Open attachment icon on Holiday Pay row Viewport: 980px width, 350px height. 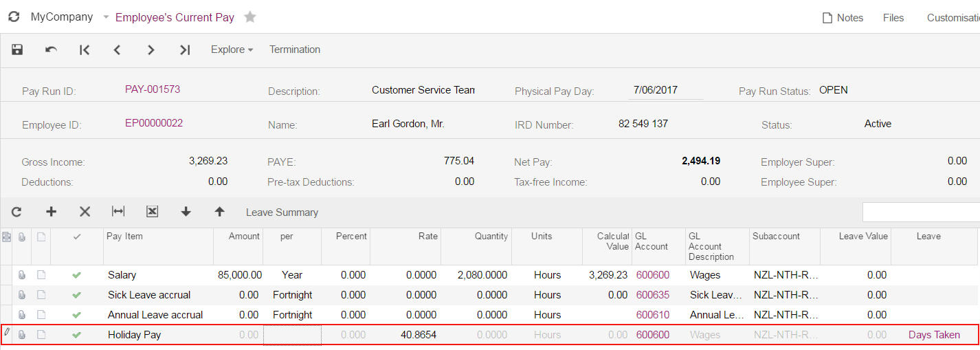pos(22,335)
